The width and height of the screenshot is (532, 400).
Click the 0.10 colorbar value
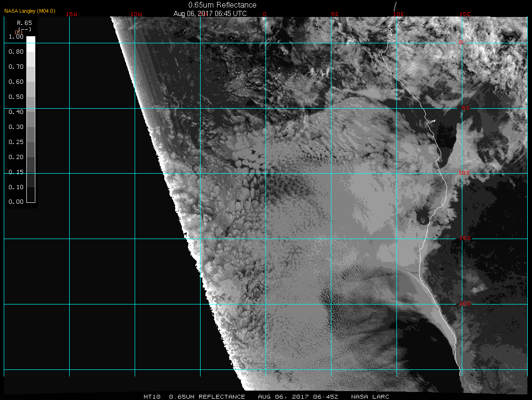pos(16,187)
